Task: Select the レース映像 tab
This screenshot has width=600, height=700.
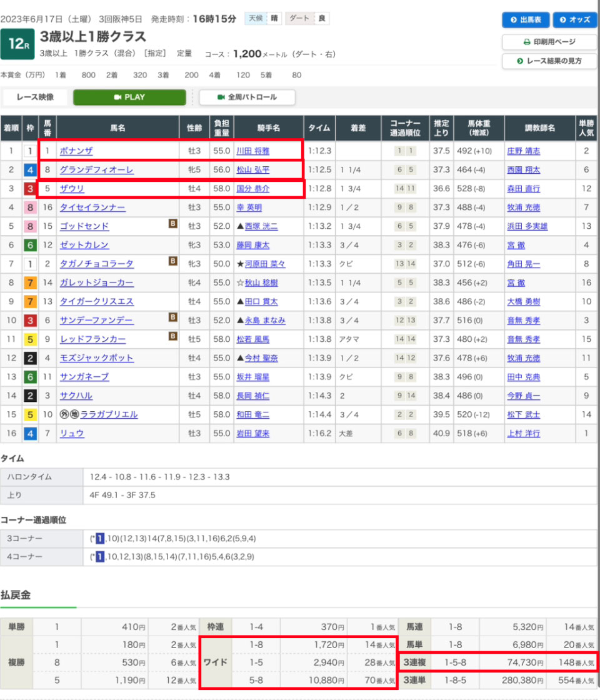Action: coord(35,97)
